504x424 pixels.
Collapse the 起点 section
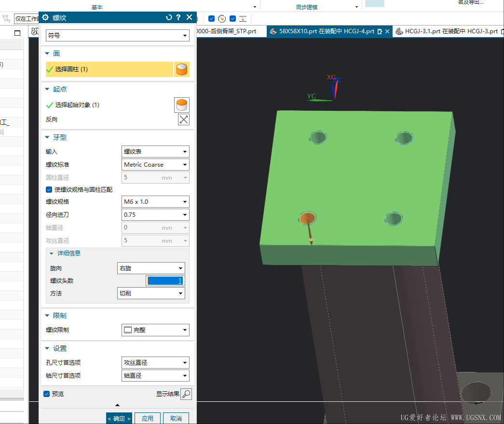pos(47,89)
